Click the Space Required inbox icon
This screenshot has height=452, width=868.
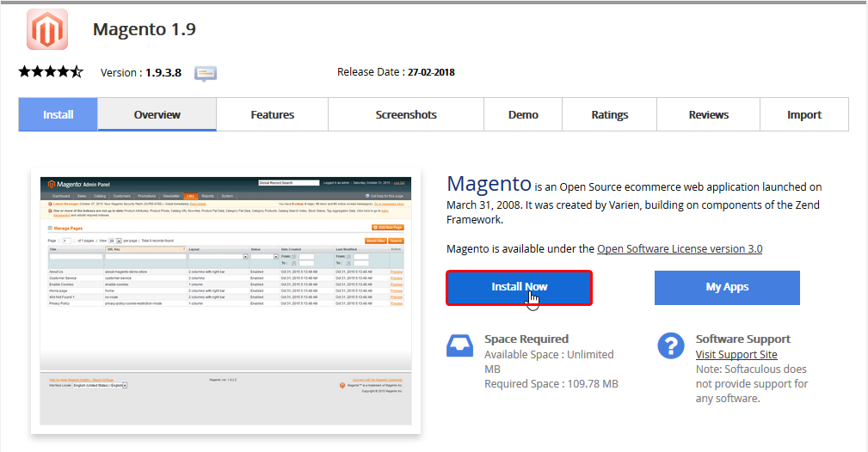coord(459,346)
